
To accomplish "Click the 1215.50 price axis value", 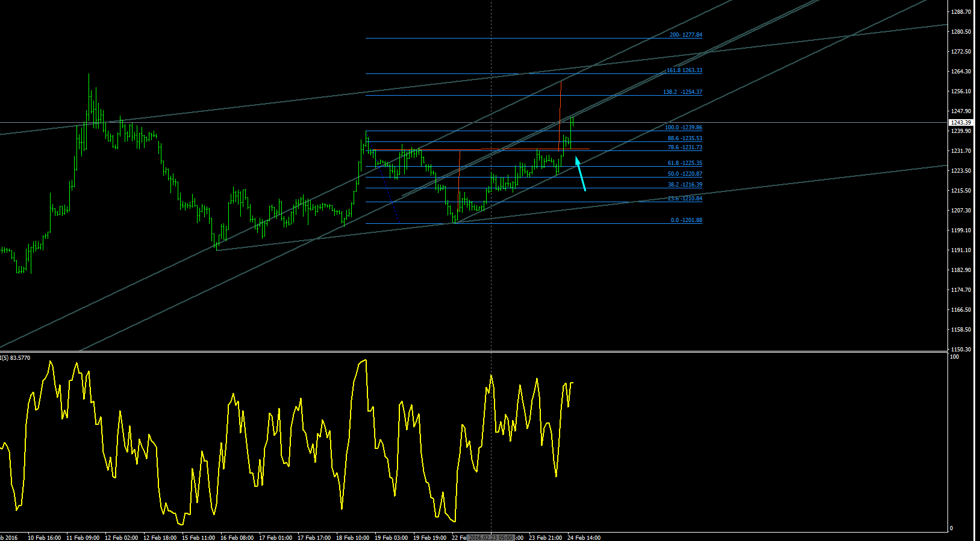I will (961, 191).
